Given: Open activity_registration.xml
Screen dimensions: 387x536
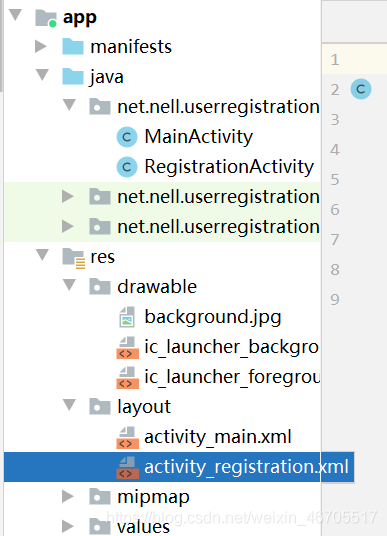Looking at the screenshot, I should [x=246, y=467].
